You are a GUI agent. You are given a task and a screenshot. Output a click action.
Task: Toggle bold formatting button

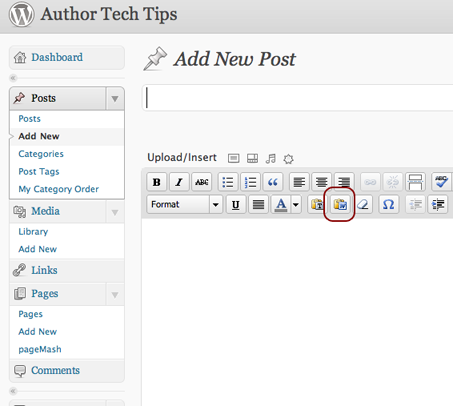pyautogui.click(x=157, y=182)
